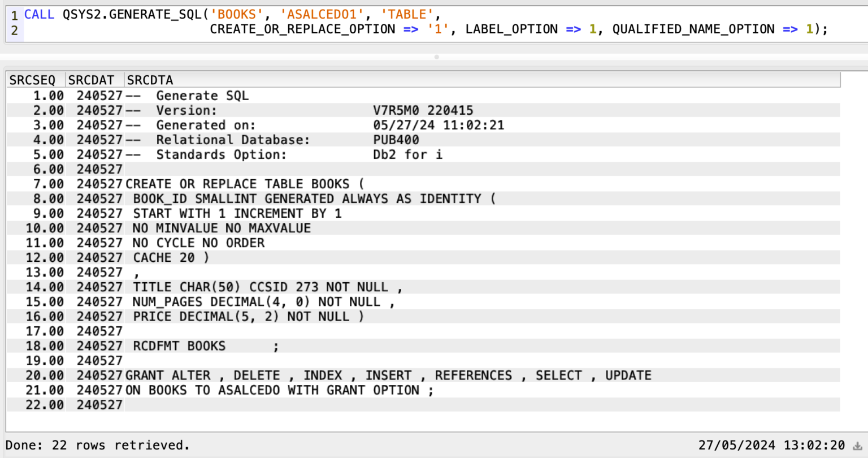This screenshot has width=868, height=458.
Task: Click the SRCSEQ column header
Action: tap(33, 80)
